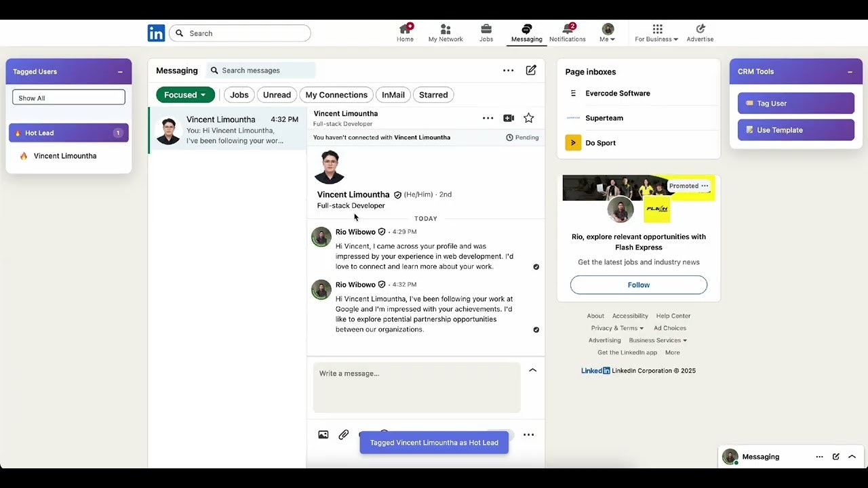Expand Business Services footer dropdown
This screenshot has width=868, height=488.
(658, 340)
